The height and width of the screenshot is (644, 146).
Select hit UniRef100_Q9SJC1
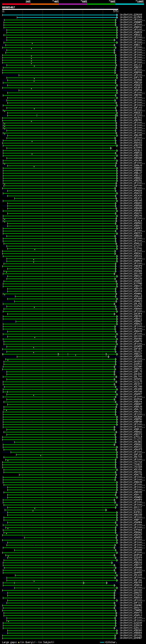coord(131,65)
